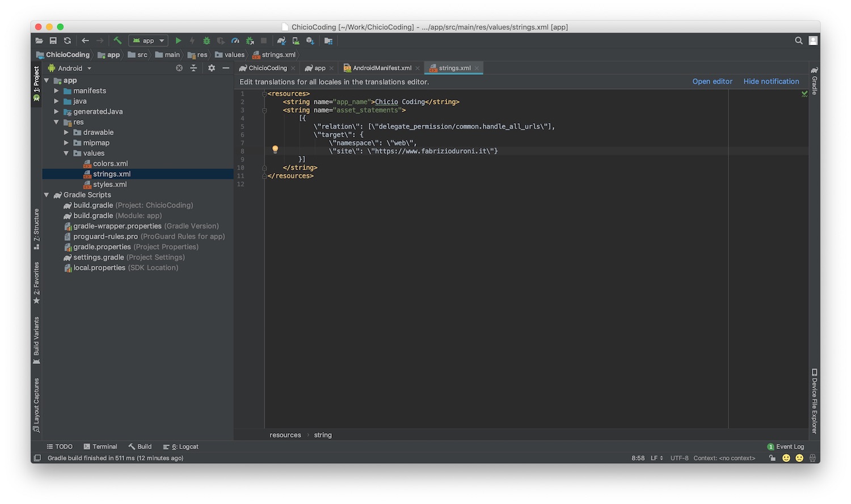
Task: Debug app with the green bug icon
Action: pyautogui.click(x=207, y=41)
